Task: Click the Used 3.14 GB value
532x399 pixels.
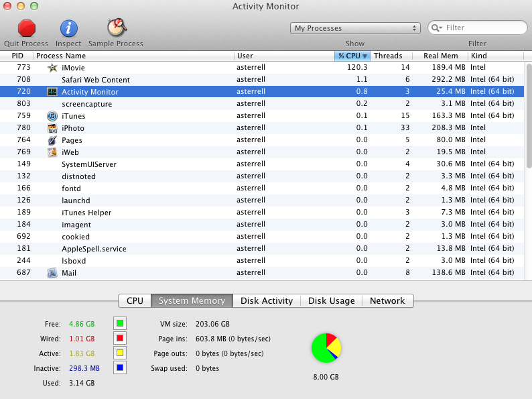Action: pos(82,383)
